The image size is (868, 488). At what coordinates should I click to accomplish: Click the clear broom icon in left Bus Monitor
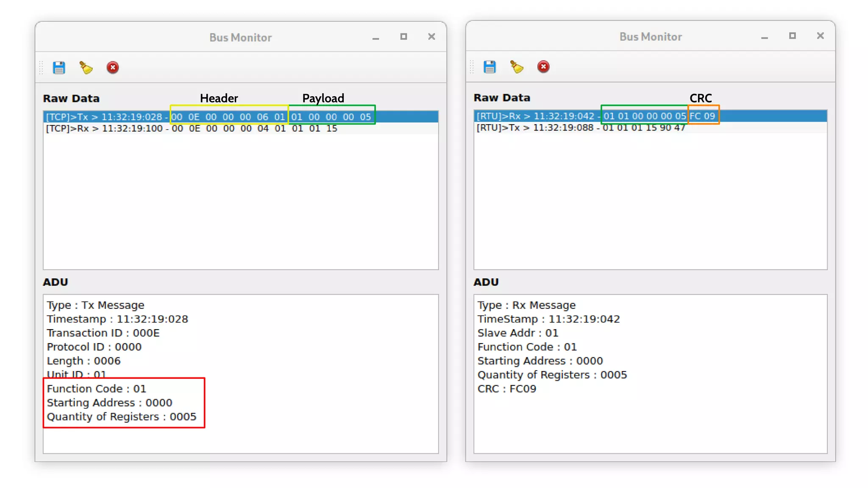pyautogui.click(x=86, y=68)
